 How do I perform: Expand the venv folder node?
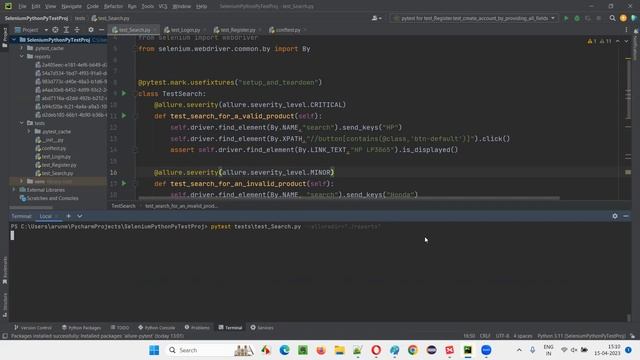(x=22, y=181)
